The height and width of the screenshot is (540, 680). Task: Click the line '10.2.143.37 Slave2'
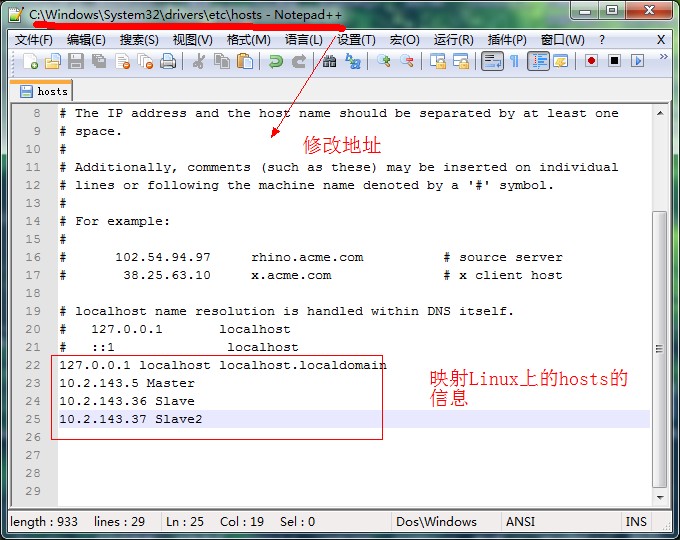pyautogui.click(x=131, y=419)
